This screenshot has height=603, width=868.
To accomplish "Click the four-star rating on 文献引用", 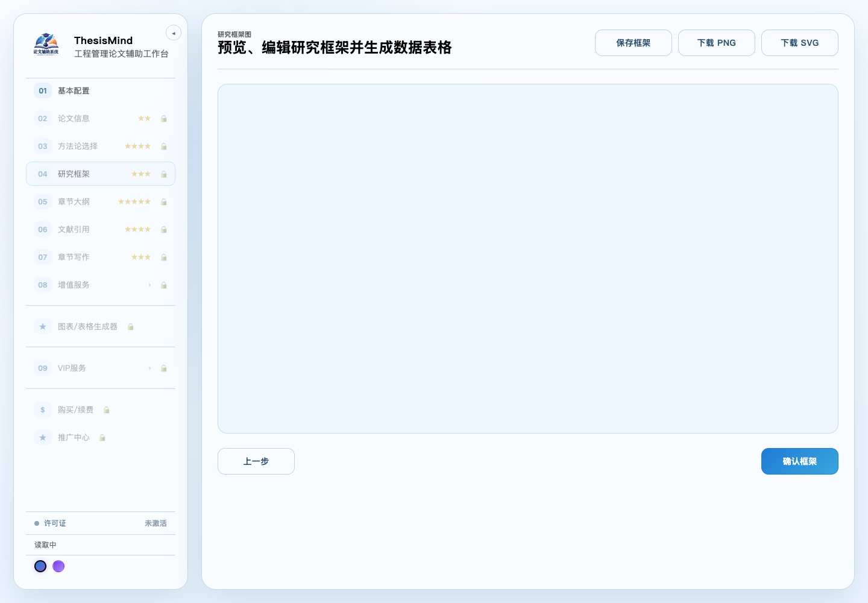I will pos(137,230).
